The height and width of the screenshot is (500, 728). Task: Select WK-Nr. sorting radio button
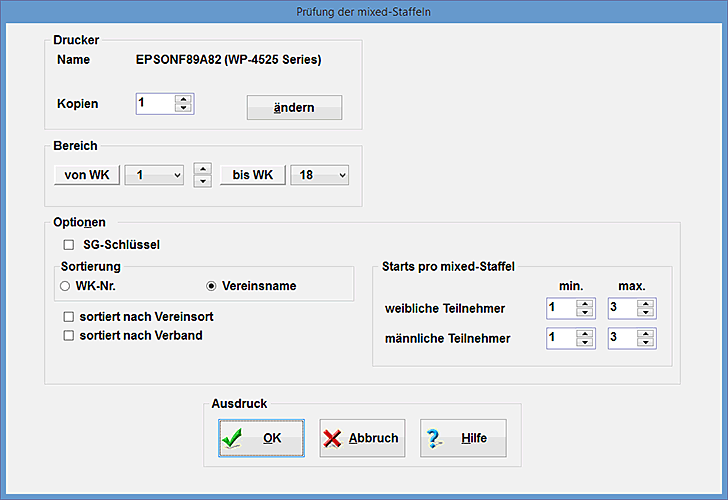coord(65,286)
